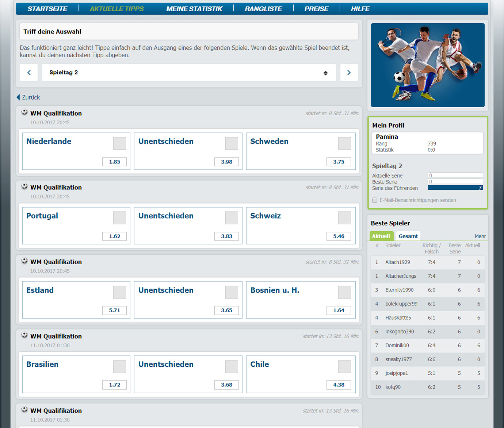Open the Hilfe menu item
The width and height of the screenshot is (504, 428).
[x=360, y=9]
